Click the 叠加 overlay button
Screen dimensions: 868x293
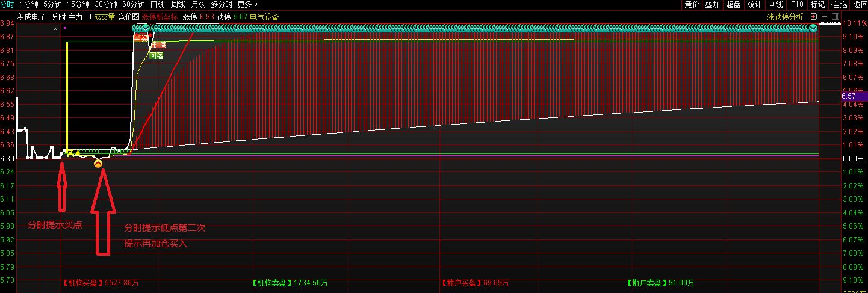pos(712,4)
